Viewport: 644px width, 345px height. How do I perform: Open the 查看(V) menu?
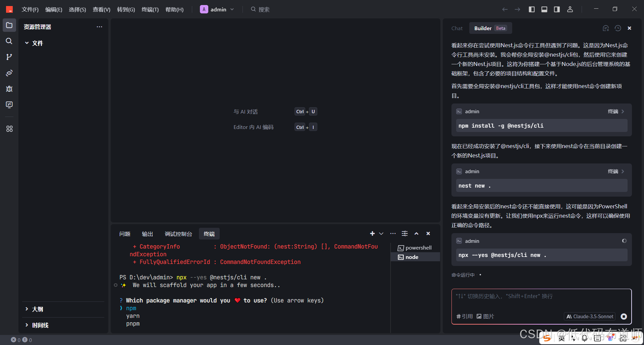102,9
